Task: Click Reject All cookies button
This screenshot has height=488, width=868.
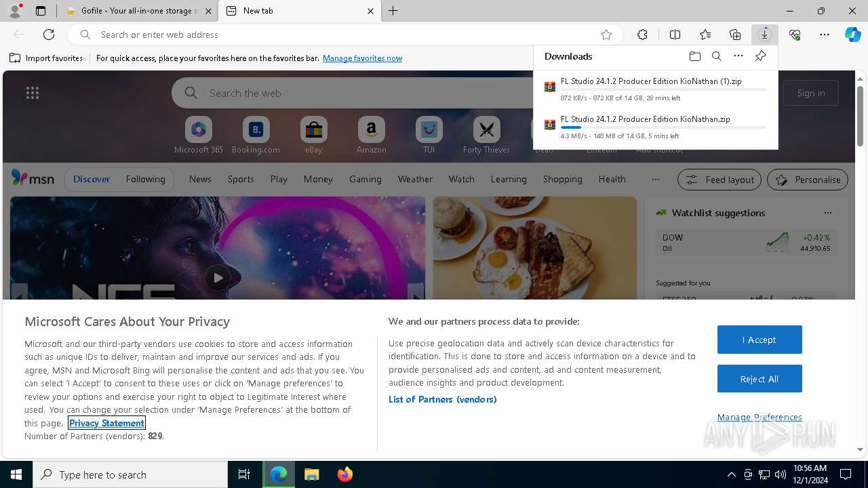Action: [x=759, y=379]
